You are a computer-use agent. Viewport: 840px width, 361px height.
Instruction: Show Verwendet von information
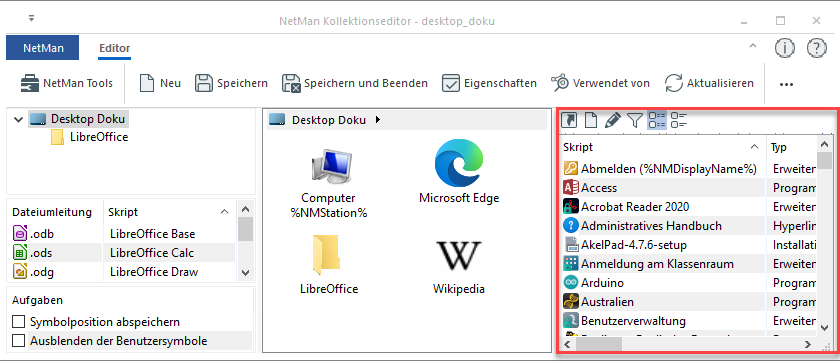[x=600, y=84]
